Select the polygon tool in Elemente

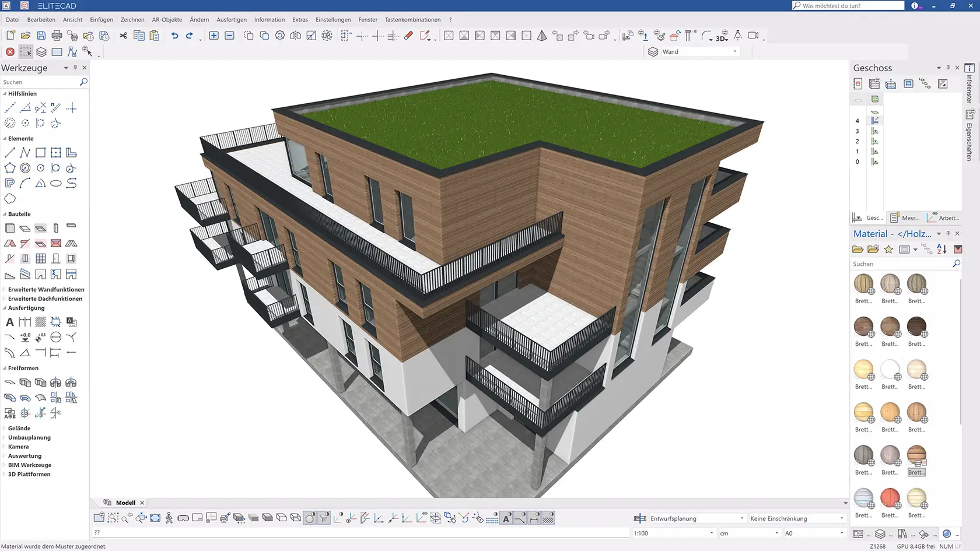10,168
